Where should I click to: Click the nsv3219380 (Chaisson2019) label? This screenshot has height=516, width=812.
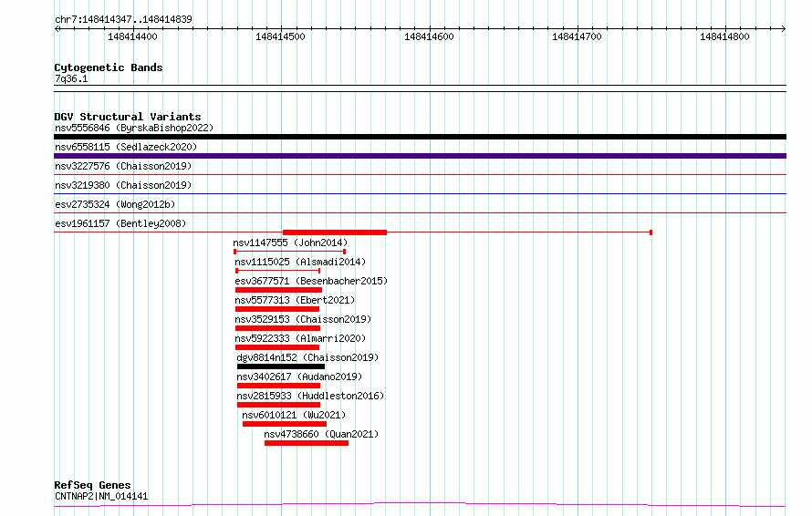pyautogui.click(x=123, y=185)
